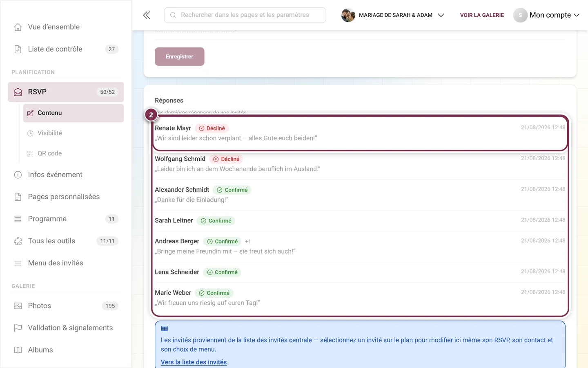
Task: Click the wedding couple avatar thumbnail
Action: 348,15
